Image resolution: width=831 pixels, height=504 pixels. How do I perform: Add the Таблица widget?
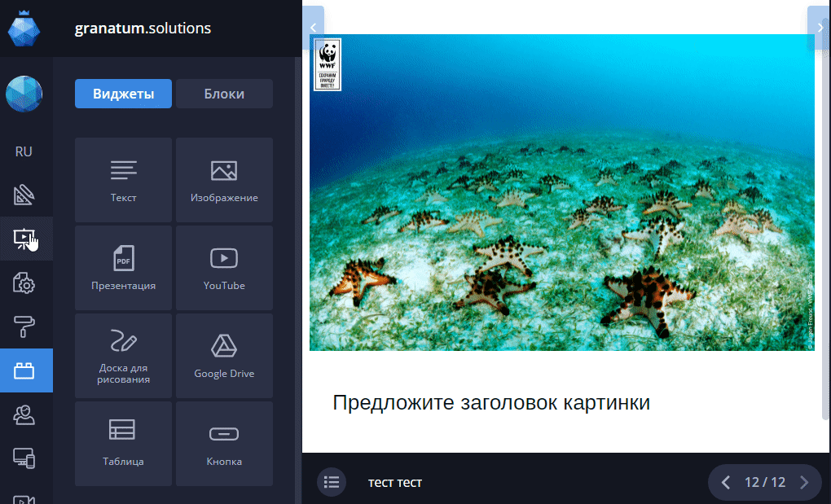123,444
